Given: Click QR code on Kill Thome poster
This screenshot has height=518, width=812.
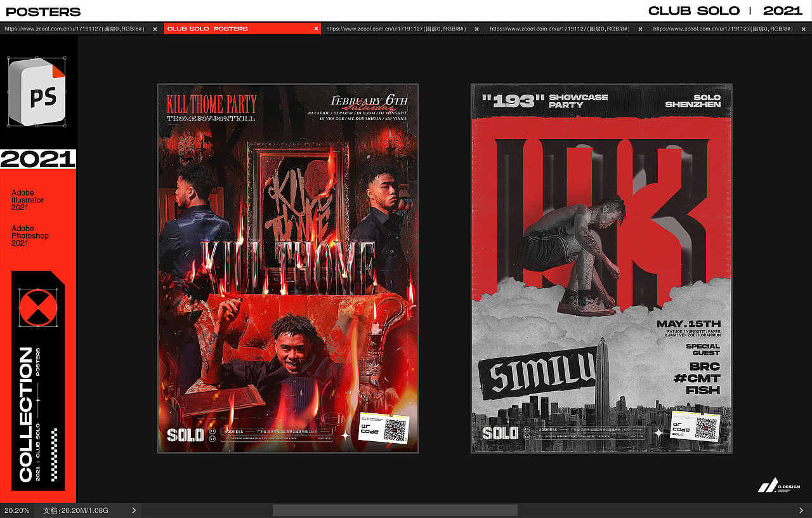Looking at the screenshot, I should click(x=395, y=430).
